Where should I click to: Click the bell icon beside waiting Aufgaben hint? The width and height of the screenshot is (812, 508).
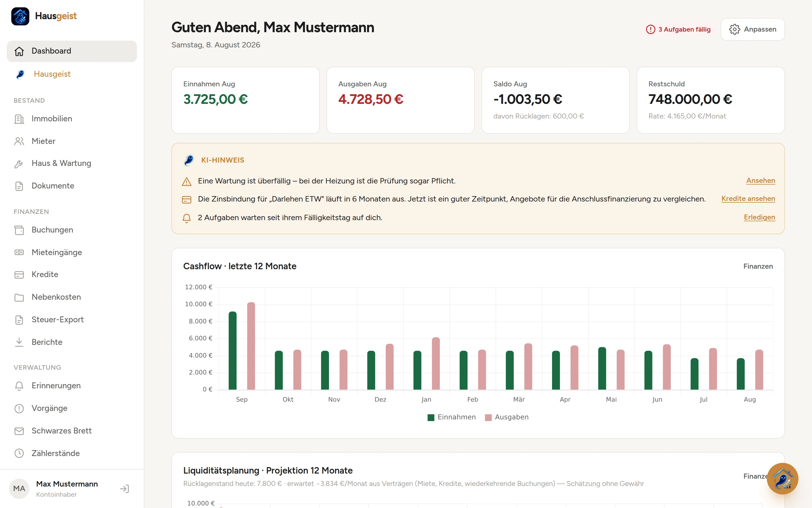(x=187, y=218)
